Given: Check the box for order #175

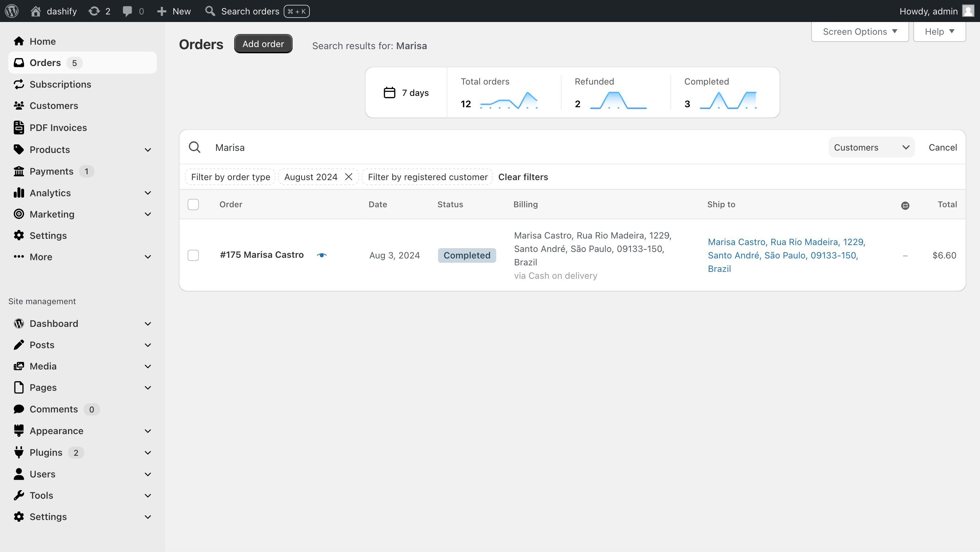Looking at the screenshot, I should tap(193, 255).
